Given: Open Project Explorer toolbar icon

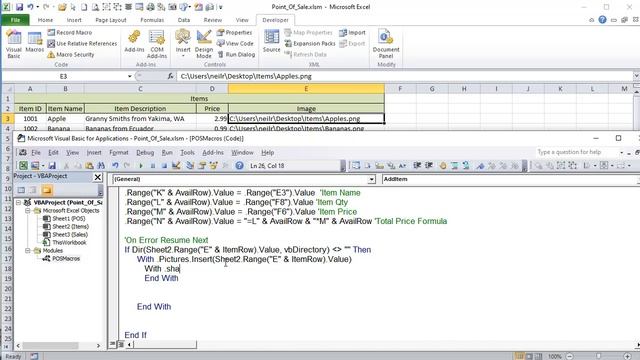Looking at the screenshot, I should click(190, 166).
